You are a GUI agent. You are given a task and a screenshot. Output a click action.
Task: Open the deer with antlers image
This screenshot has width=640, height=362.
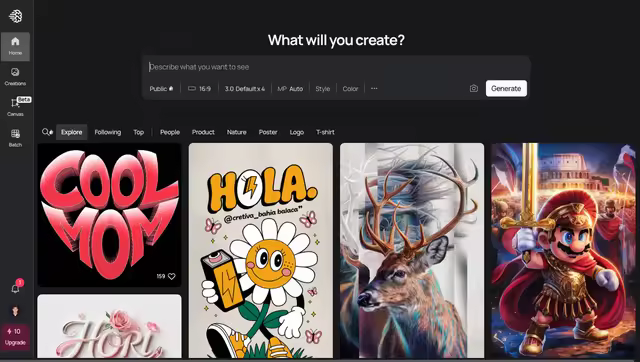(x=412, y=251)
